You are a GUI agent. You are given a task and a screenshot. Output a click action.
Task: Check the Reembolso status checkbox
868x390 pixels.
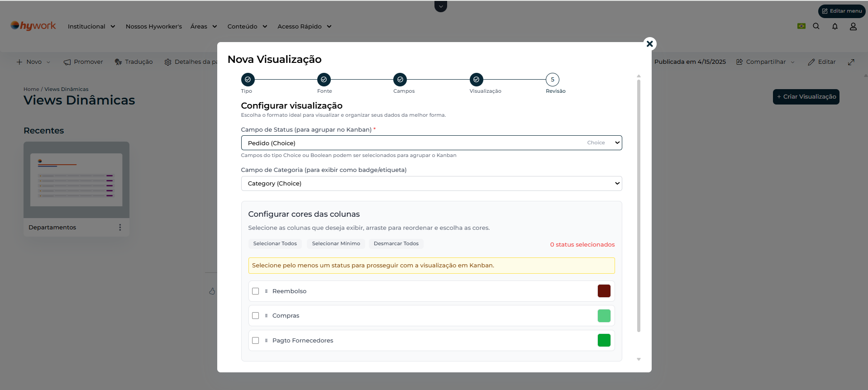coord(256,291)
